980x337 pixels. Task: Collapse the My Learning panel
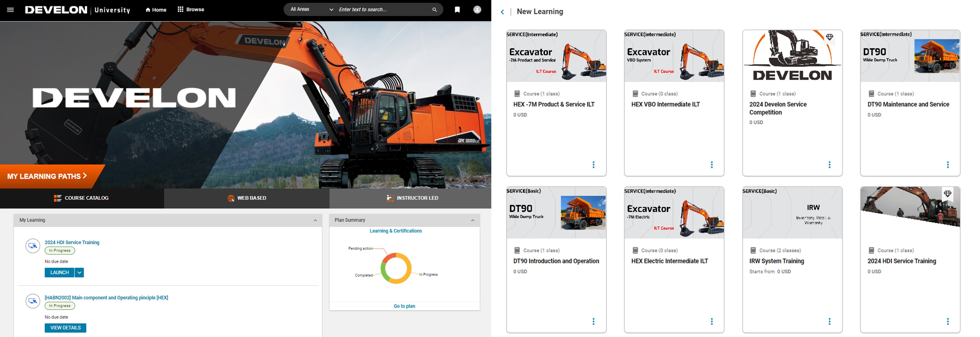click(315, 221)
